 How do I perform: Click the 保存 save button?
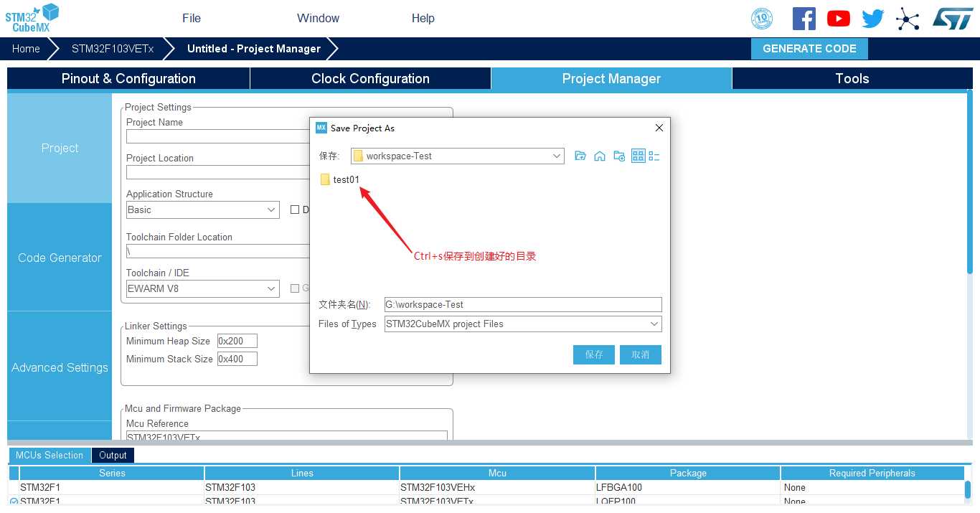click(x=594, y=354)
